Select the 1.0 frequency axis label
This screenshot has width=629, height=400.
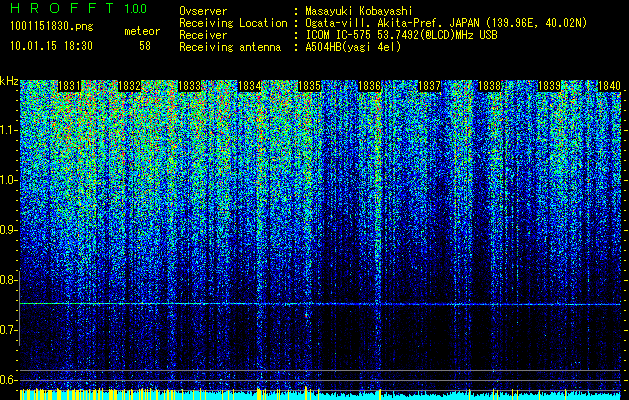(x=9, y=180)
